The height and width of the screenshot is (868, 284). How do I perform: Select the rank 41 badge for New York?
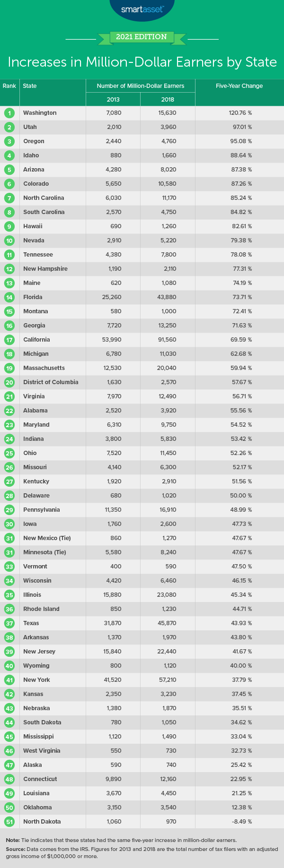tap(9, 680)
